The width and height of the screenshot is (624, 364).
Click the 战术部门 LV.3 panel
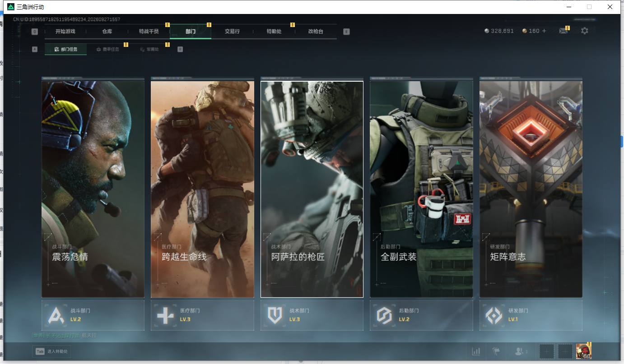coord(312,315)
